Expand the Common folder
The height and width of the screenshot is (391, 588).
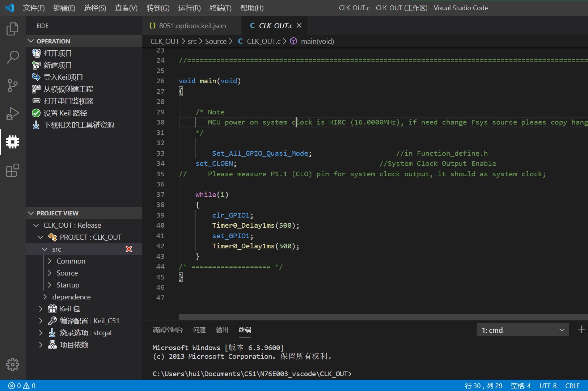50,261
